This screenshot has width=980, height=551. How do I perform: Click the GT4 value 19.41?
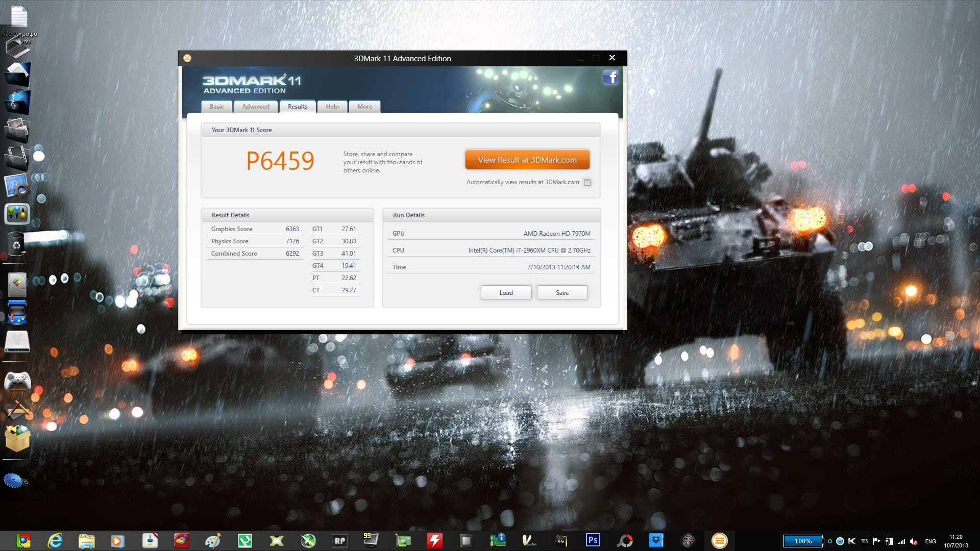click(349, 266)
